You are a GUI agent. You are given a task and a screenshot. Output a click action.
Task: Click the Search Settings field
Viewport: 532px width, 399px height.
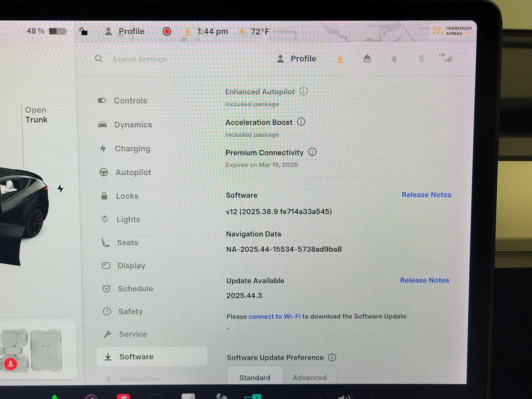coord(140,59)
